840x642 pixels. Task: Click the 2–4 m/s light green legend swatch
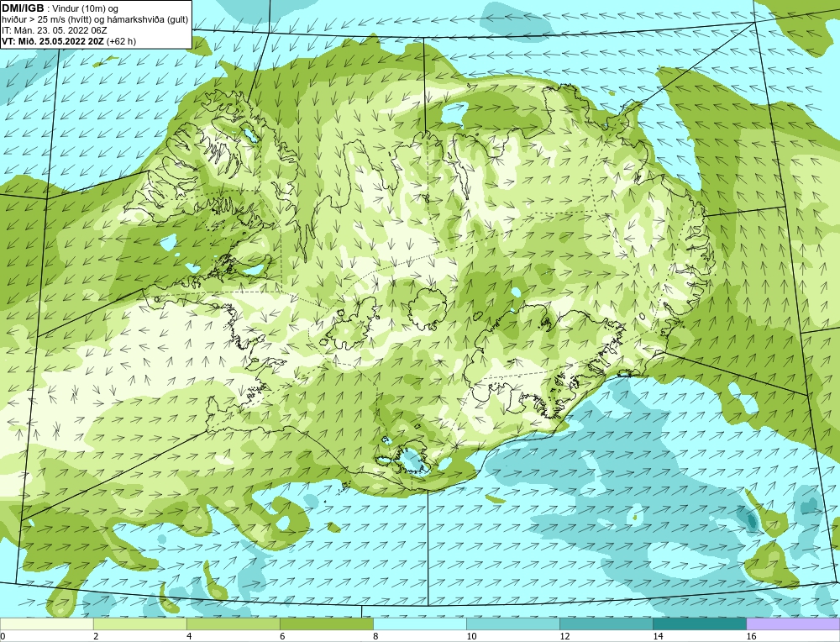tap(139, 624)
